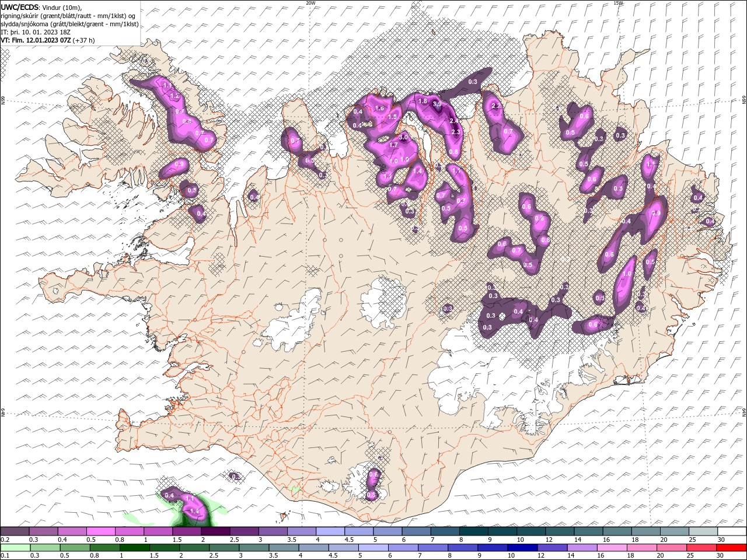The width and height of the screenshot is (747, 560).
Task: Click the '(+37 h)' forecast offset text
Action: (x=83, y=40)
